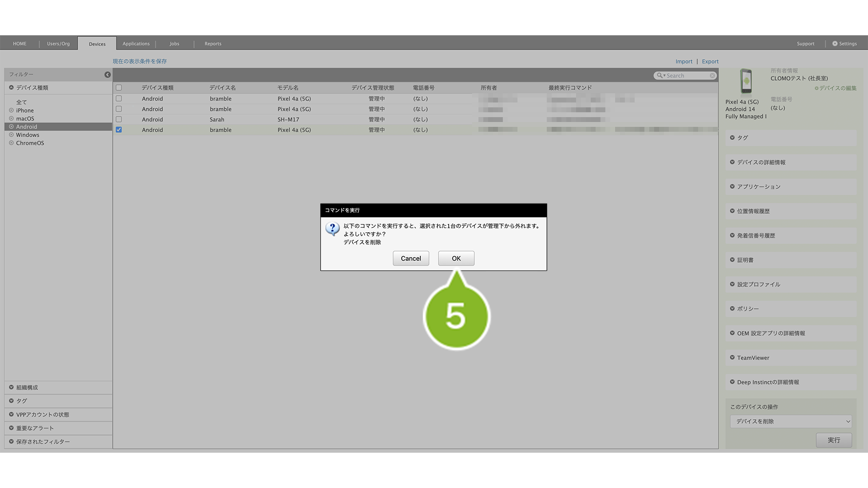Collapse the filter panel arrow icon
Screen dimensions: 868x488
click(x=107, y=75)
